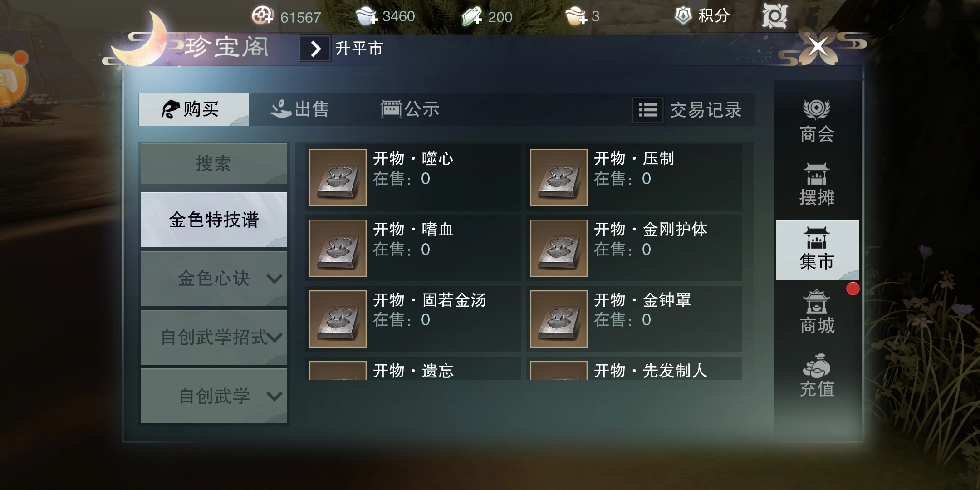Viewport: 980px width, 490px height.
Task: Tap the gold ingot currency icon
Action: [x=576, y=16]
